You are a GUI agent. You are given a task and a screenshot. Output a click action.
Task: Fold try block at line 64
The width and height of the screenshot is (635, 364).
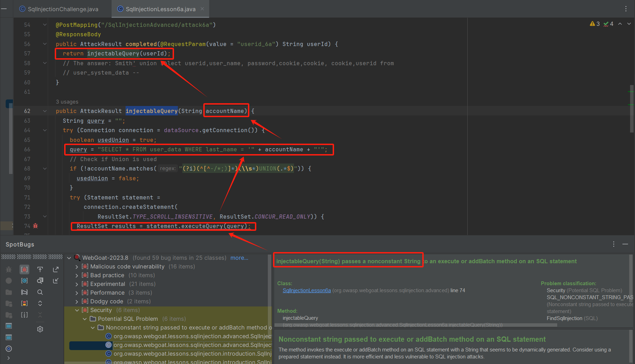pos(45,130)
